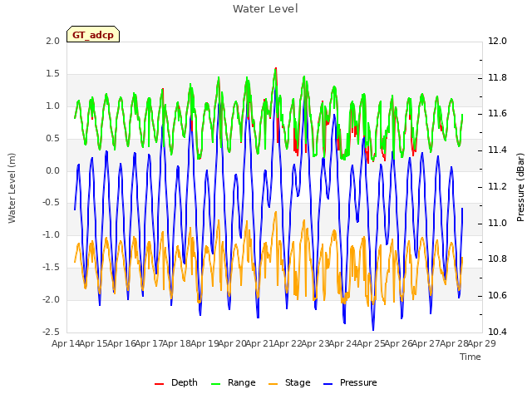Click the green Range legend swatch
Screen dimensions: 532x399
216,384
